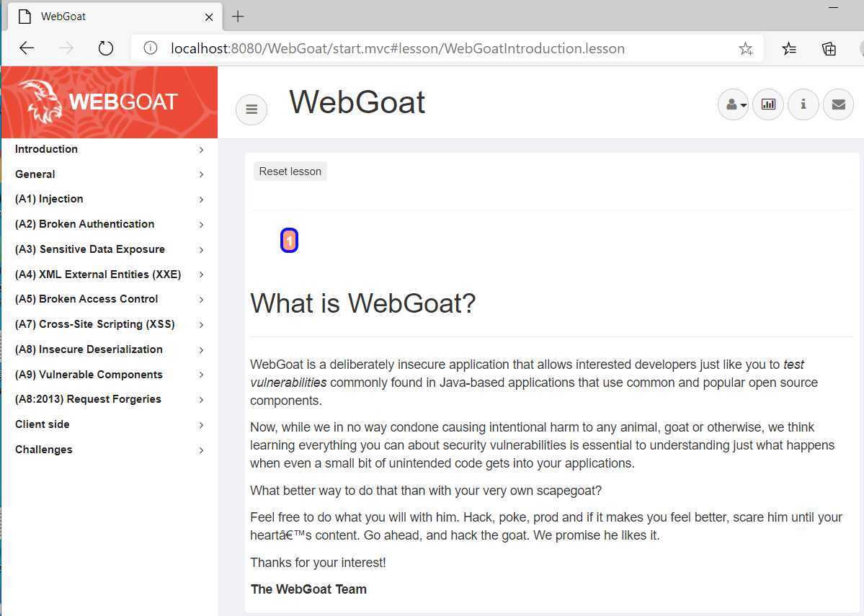Click the about info icon
The image size is (864, 616).
click(x=803, y=104)
